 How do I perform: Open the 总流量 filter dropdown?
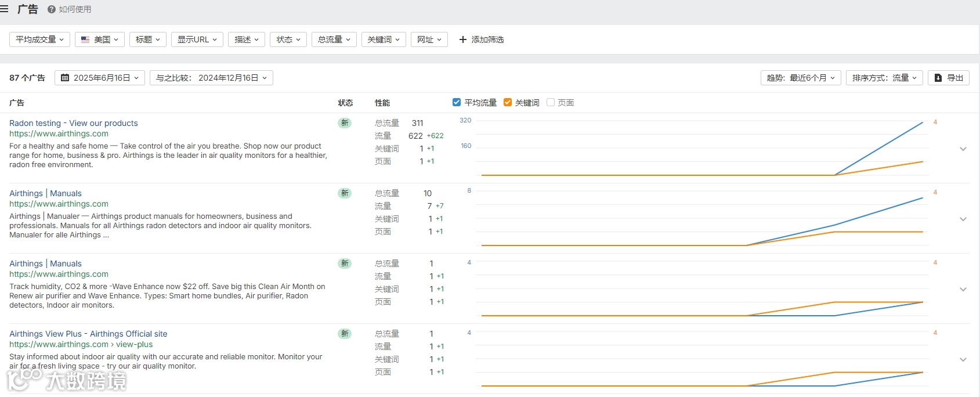tap(334, 39)
